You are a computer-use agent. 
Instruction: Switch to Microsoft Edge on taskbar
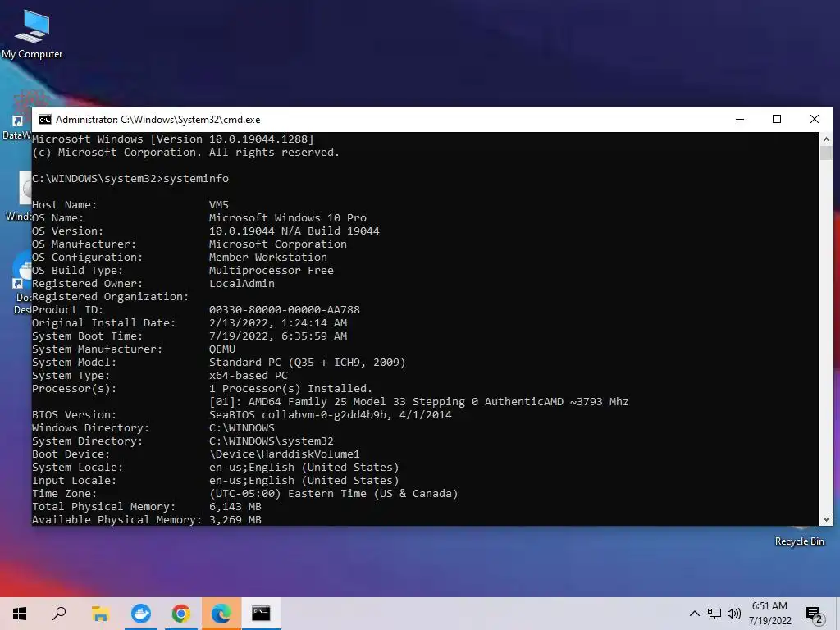pos(221,613)
